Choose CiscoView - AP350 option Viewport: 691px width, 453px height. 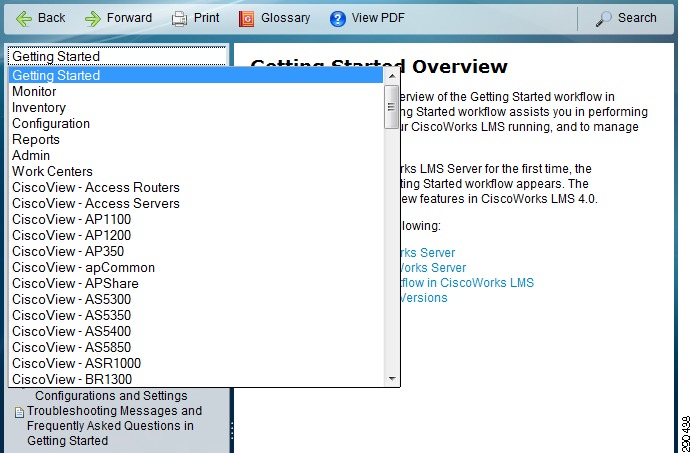(x=196, y=251)
